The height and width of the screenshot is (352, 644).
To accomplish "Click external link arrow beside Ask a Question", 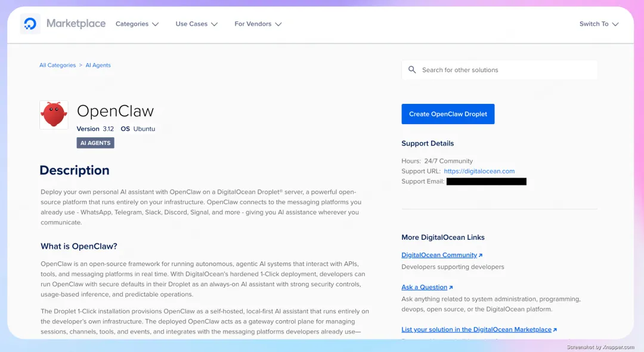I will click(451, 288).
